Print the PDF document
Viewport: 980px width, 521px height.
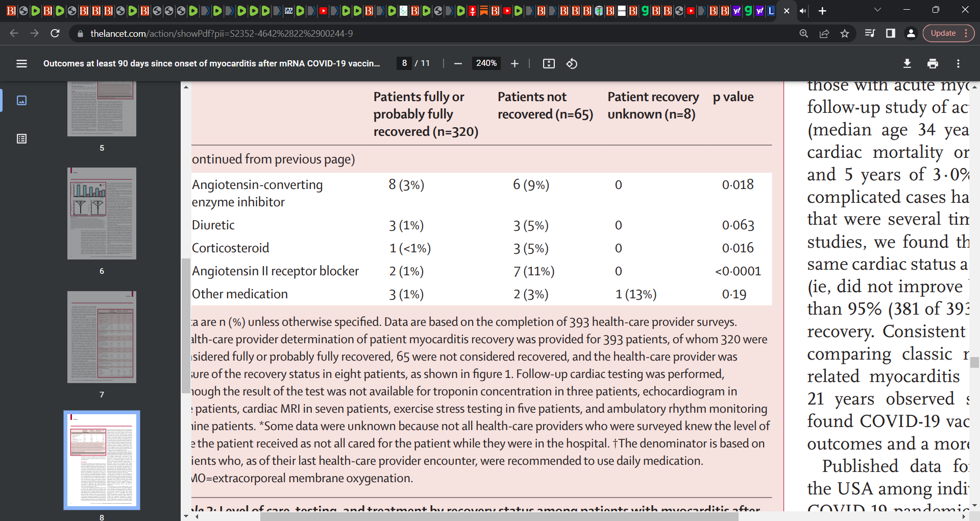[x=933, y=63]
